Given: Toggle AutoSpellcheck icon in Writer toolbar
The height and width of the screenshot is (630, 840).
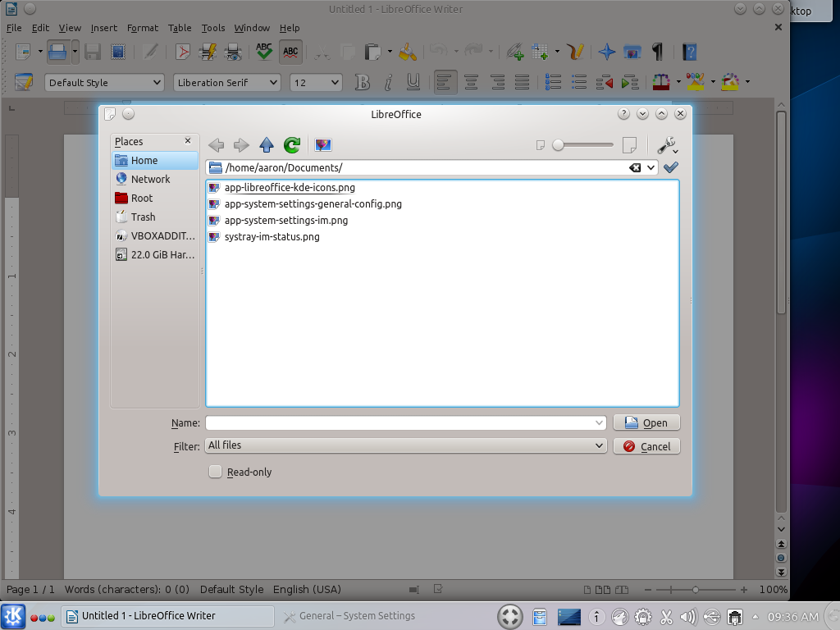Looking at the screenshot, I should pos(290,52).
